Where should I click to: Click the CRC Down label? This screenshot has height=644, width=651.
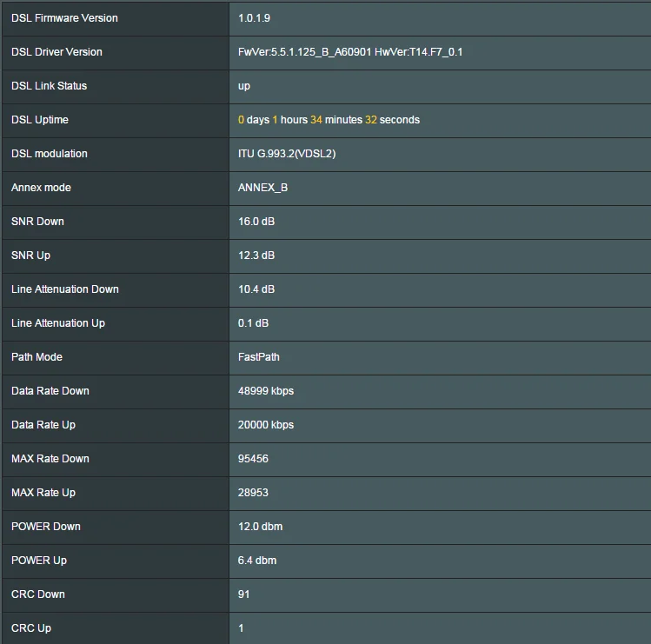click(38, 594)
